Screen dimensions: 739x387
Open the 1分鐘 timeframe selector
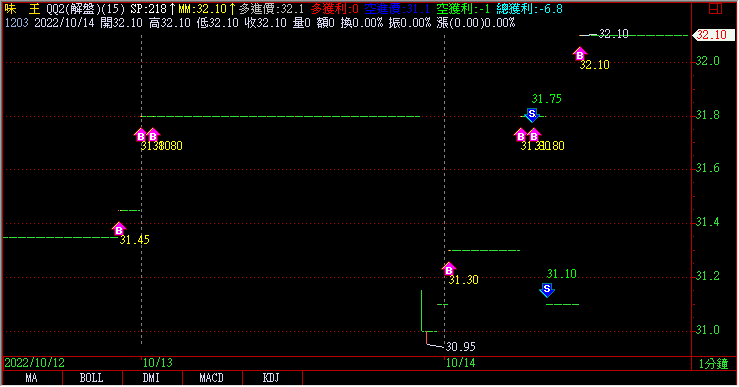pyautogui.click(x=714, y=364)
